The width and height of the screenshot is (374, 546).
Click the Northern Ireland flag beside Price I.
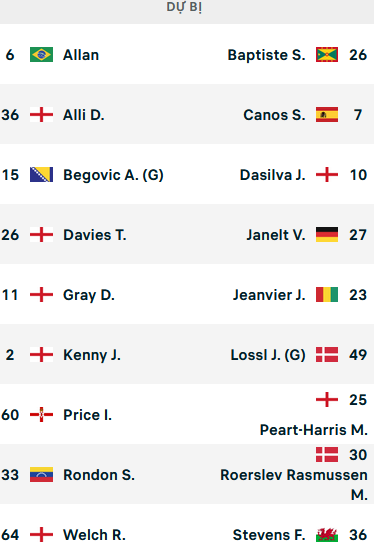(x=41, y=415)
